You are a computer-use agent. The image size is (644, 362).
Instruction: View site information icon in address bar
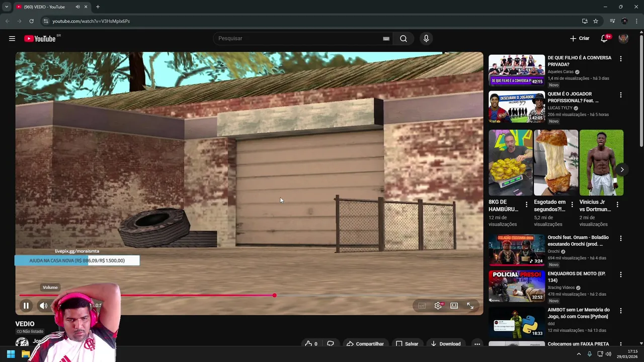[x=45, y=21]
